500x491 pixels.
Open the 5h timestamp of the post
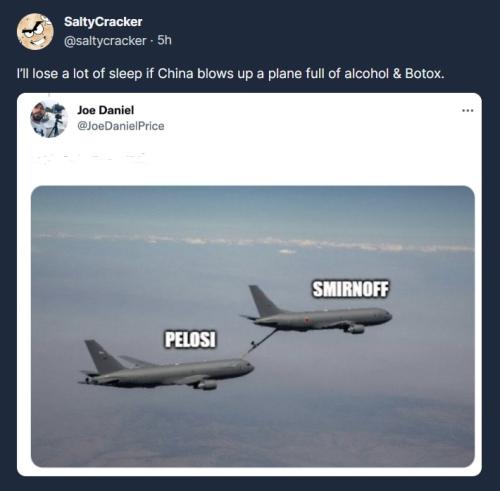click(x=165, y=40)
